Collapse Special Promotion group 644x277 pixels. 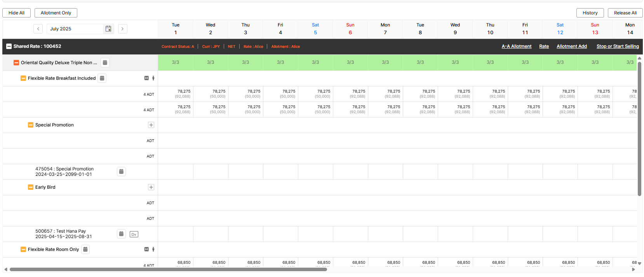tap(31, 125)
